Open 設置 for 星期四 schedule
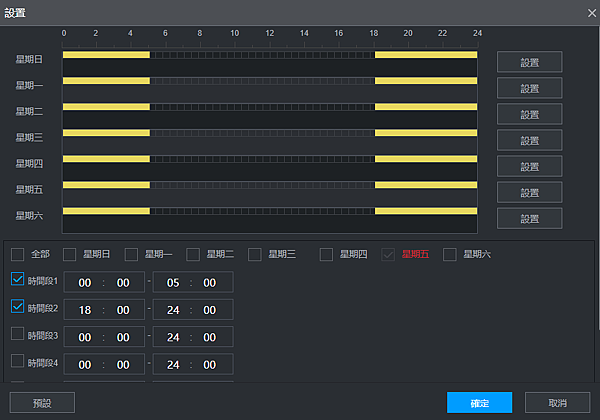The width and height of the screenshot is (600, 420). (530, 166)
